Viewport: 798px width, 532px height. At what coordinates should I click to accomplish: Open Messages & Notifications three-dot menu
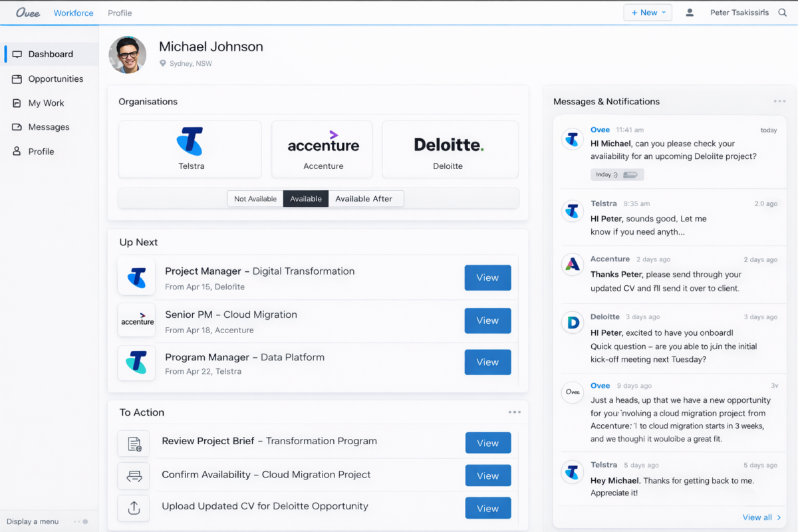[779, 101]
